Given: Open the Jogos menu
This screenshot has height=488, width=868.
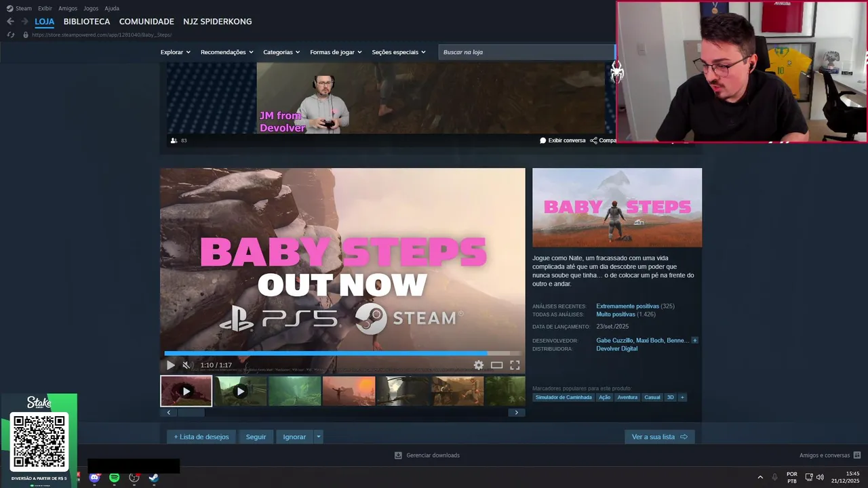Looking at the screenshot, I should click(x=91, y=8).
